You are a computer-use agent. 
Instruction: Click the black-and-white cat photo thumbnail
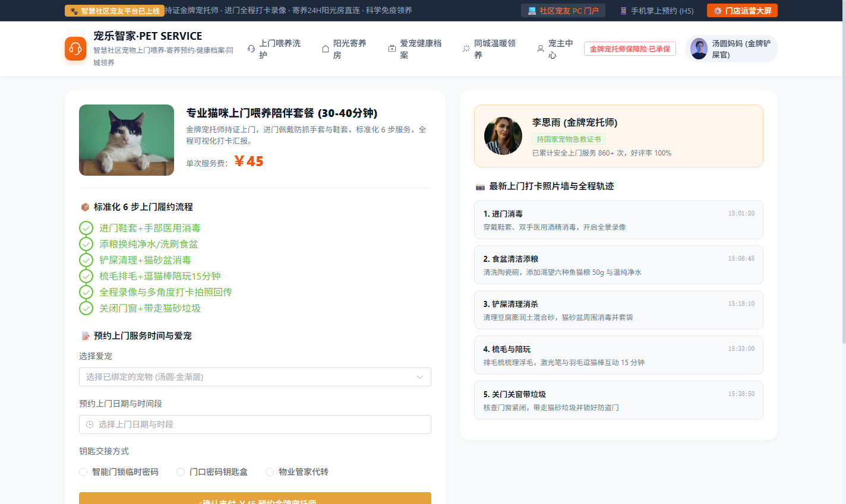[x=127, y=140]
